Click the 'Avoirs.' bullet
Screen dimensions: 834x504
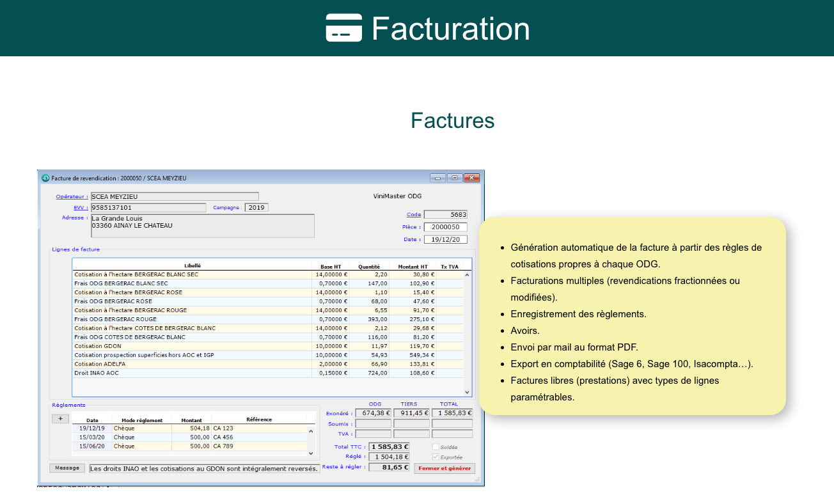[525, 331]
